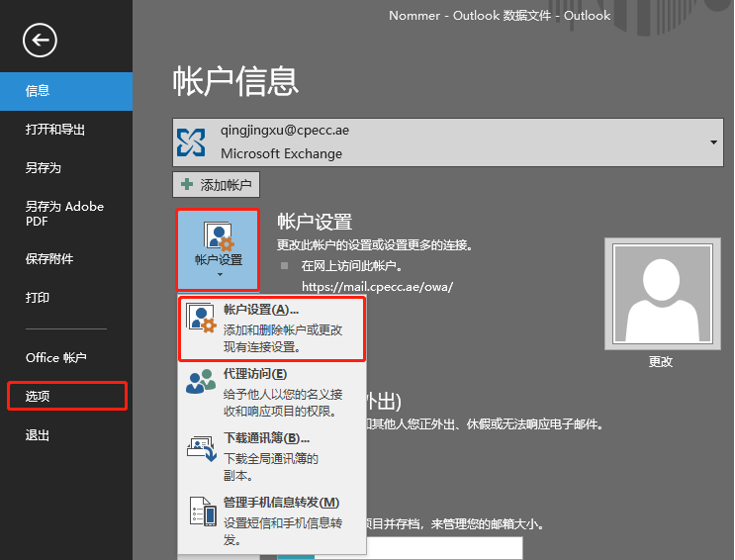Choose 下载通讯簿(B)... menu entry

(x=272, y=456)
